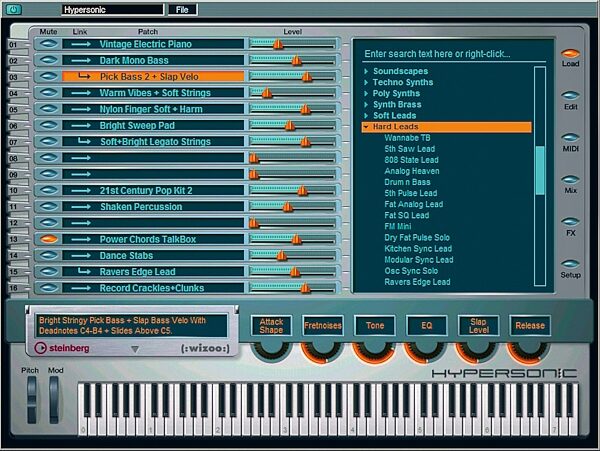600x451 pixels.
Task: Click link arrow on empty channel 08
Action: click(x=81, y=158)
